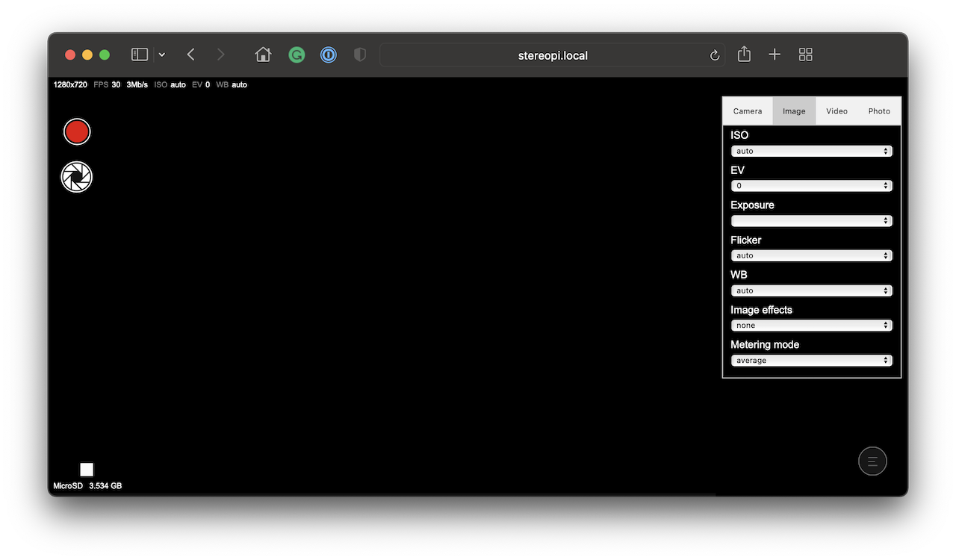
Task: Click the Grammarly extension icon
Action: [x=297, y=55]
